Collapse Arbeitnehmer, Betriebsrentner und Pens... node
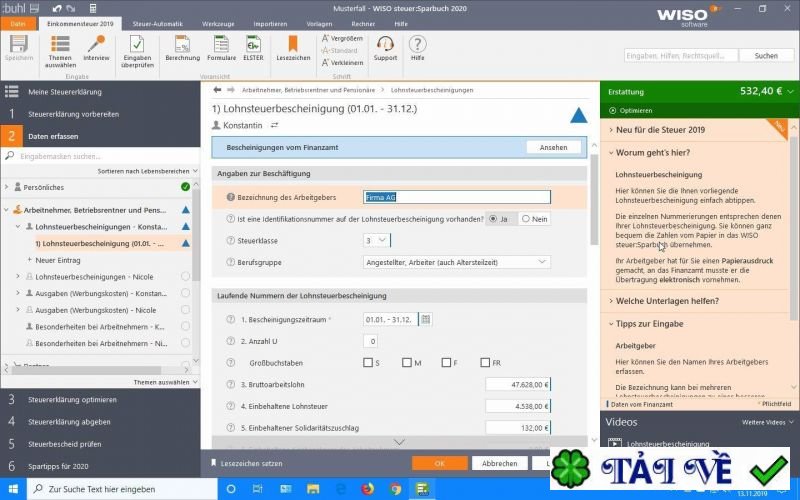This screenshot has width=800, height=500. 6,210
